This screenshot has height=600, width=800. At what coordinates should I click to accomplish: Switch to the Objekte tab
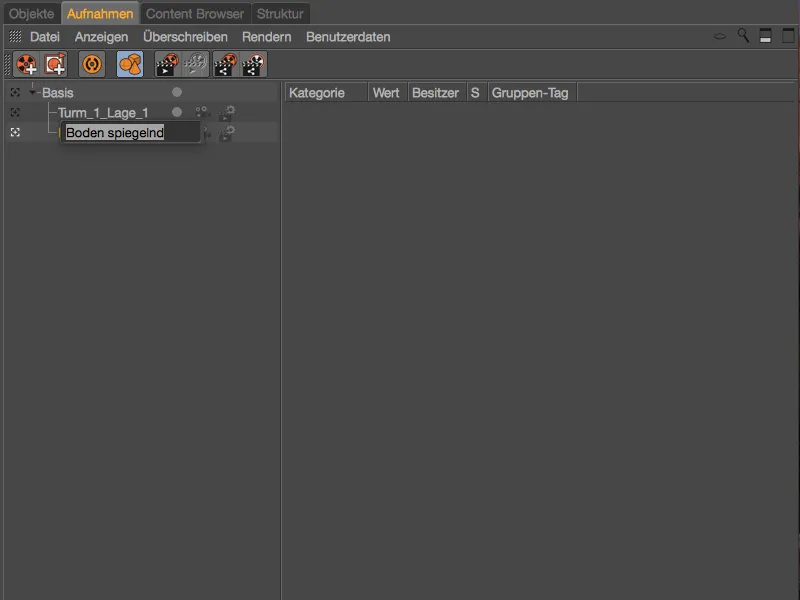[32, 14]
